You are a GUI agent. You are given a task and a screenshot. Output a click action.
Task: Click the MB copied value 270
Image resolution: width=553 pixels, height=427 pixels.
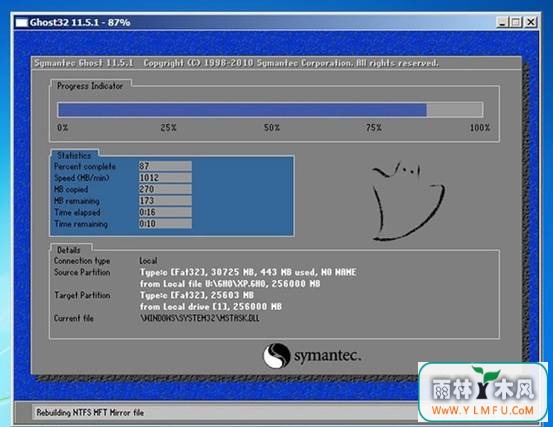165,189
